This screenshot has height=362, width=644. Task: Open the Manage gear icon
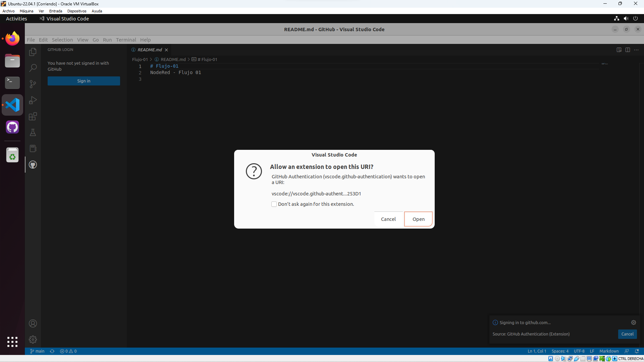[33, 340]
